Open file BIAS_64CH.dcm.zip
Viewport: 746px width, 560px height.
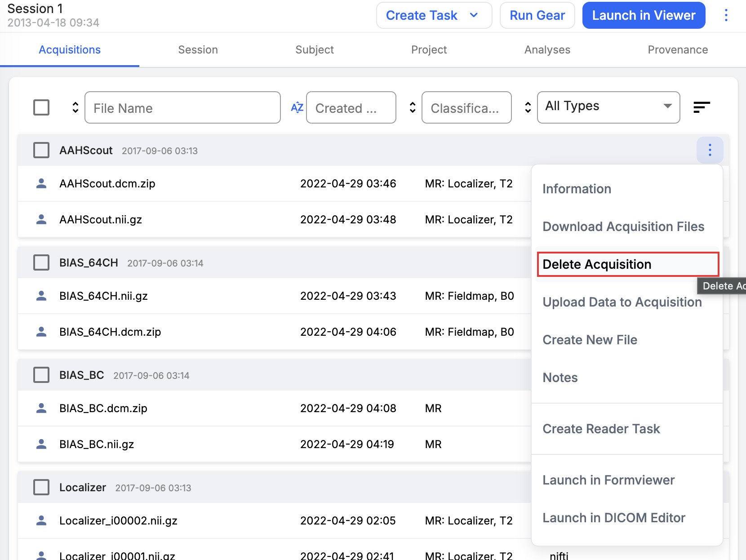point(110,332)
